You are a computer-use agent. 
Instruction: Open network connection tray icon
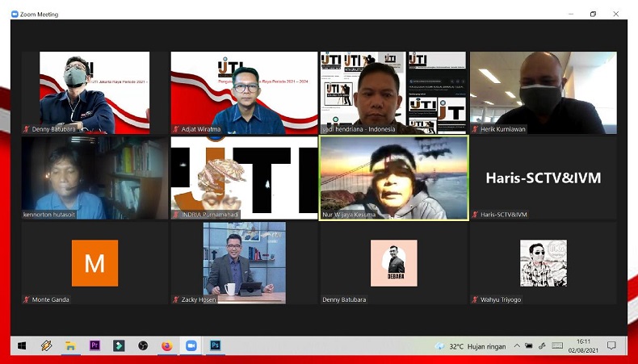coord(542,346)
